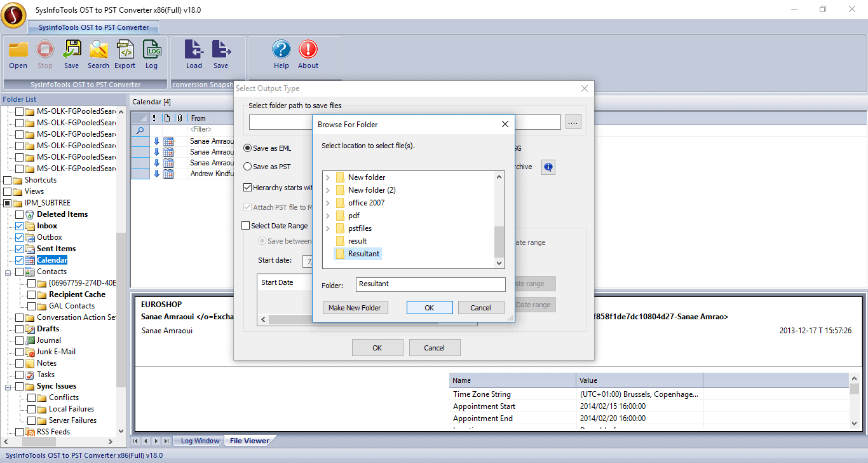Select the Save as PST radio button
868x463 pixels.
click(248, 167)
